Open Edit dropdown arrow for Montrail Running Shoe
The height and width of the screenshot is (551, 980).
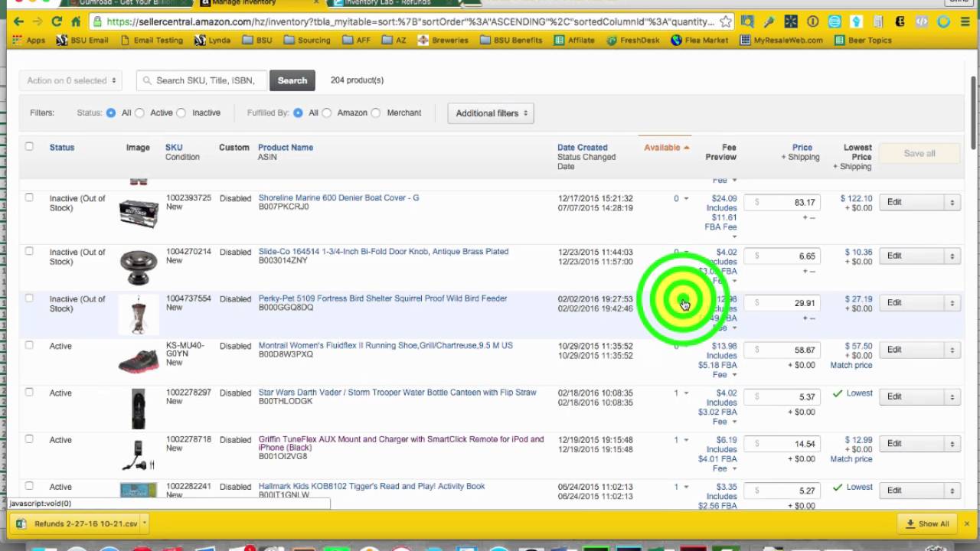pos(952,349)
